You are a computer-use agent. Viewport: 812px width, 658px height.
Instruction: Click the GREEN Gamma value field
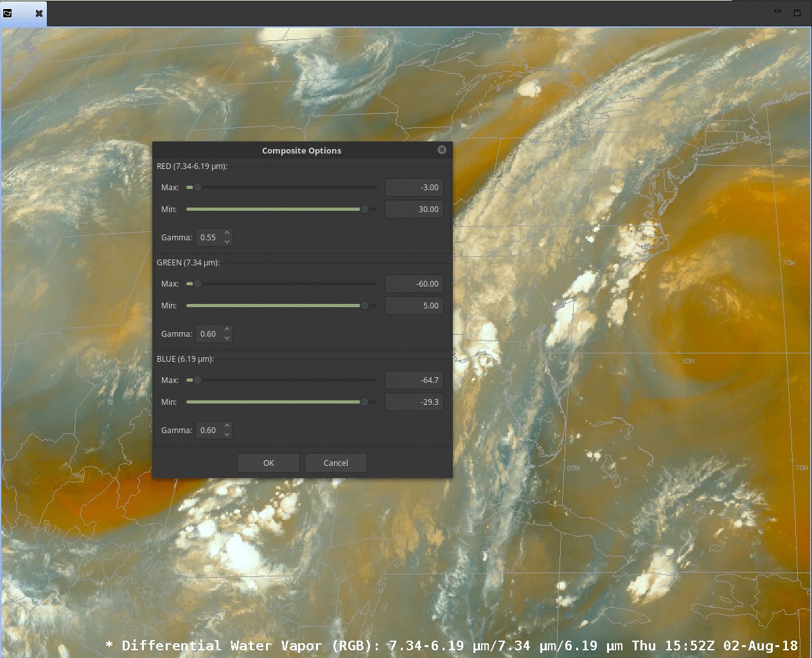point(209,334)
